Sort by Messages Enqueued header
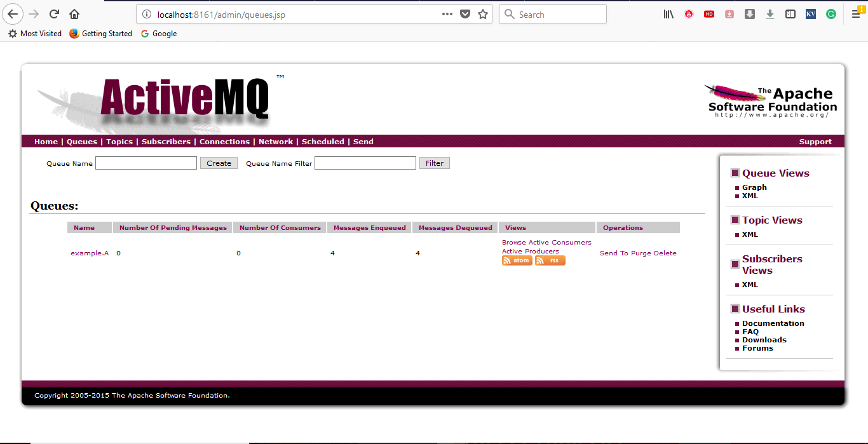The width and height of the screenshot is (868, 444). [370, 227]
